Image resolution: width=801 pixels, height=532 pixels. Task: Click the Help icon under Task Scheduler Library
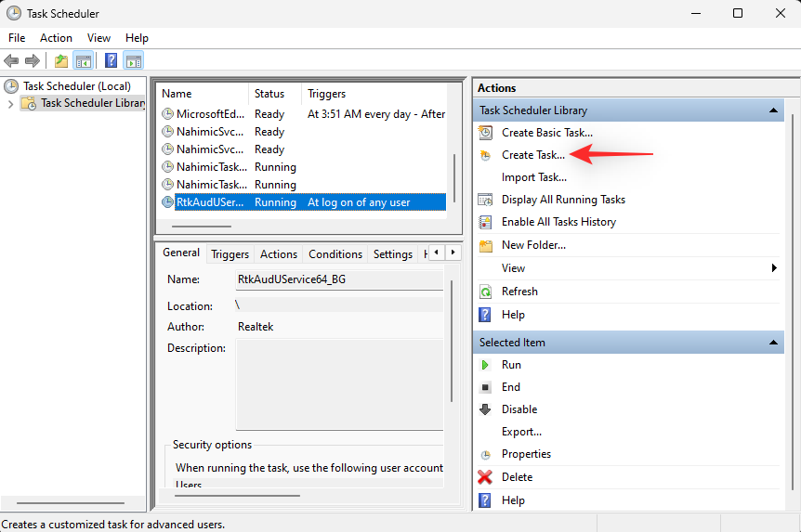point(485,315)
